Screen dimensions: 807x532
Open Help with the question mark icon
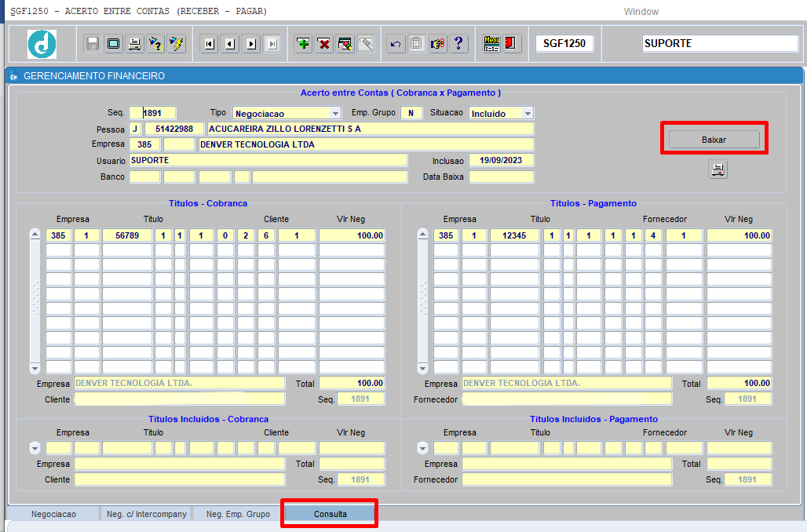click(458, 44)
